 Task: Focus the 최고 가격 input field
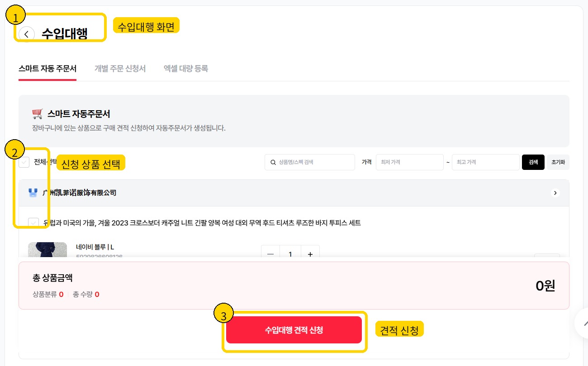pos(486,162)
